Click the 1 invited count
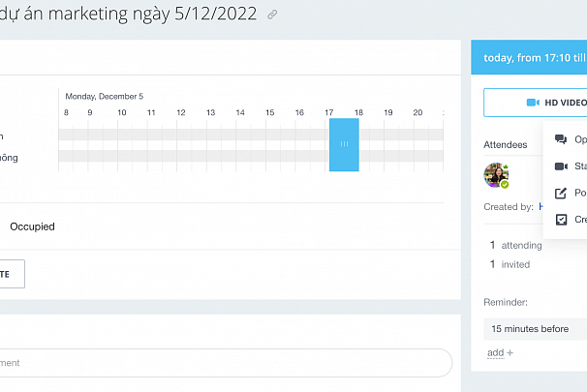587x392 pixels. tap(510, 264)
